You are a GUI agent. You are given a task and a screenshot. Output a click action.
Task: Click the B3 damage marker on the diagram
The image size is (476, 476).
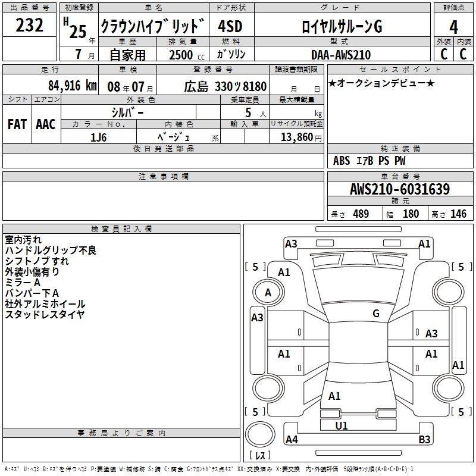click(x=424, y=440)
